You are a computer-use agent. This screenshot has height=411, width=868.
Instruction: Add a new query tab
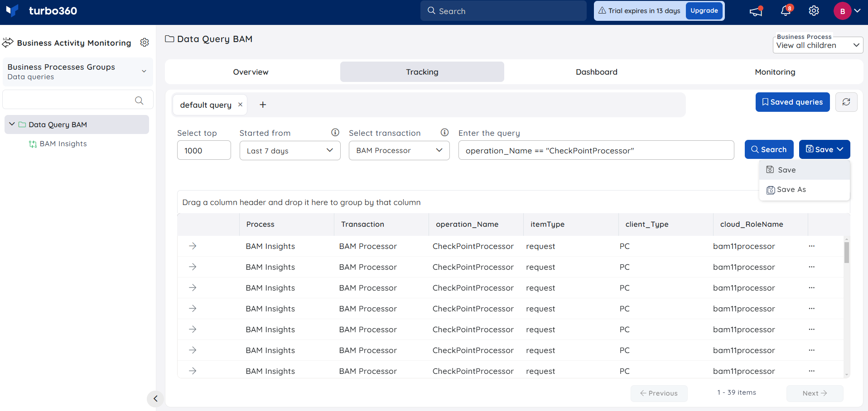[263, 105]
